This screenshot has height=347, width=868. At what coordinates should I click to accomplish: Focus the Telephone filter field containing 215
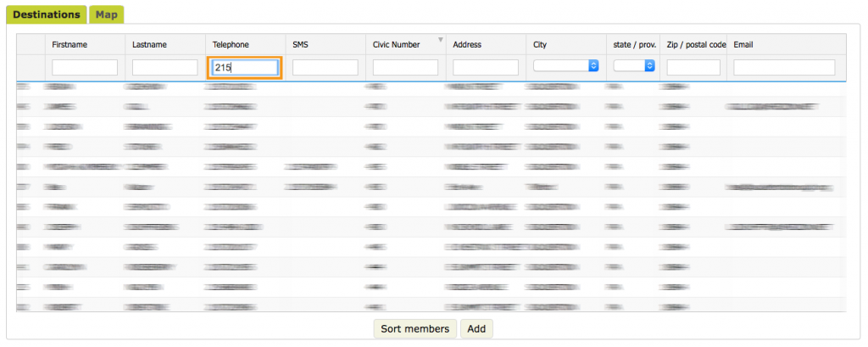[x=245, y=68]
